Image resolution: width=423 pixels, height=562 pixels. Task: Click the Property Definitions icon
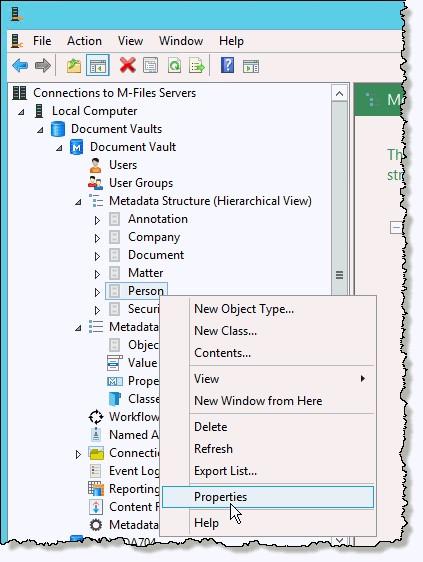pos(115,381)
